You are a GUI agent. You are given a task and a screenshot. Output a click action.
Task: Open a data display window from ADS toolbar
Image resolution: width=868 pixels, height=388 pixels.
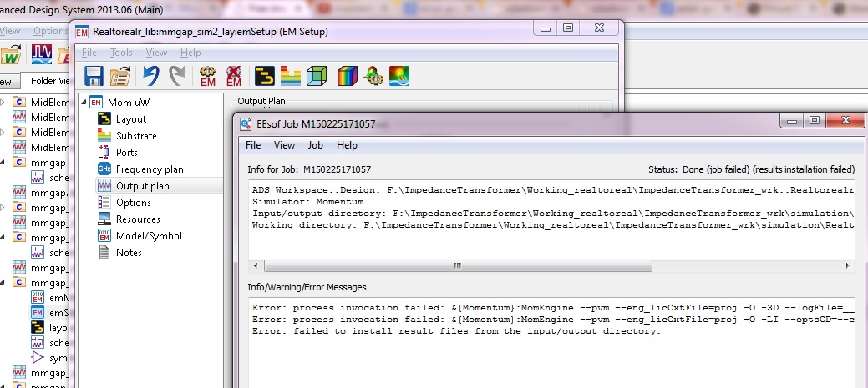(x=42, y=54)
